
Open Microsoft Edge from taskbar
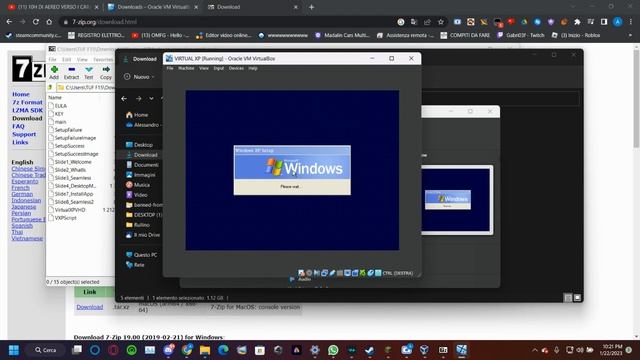tap(223, 350)
